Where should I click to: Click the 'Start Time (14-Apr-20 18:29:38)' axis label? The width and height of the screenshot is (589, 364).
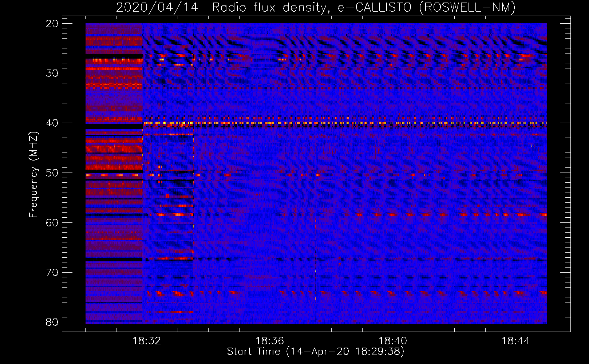(x=316, y=352)
